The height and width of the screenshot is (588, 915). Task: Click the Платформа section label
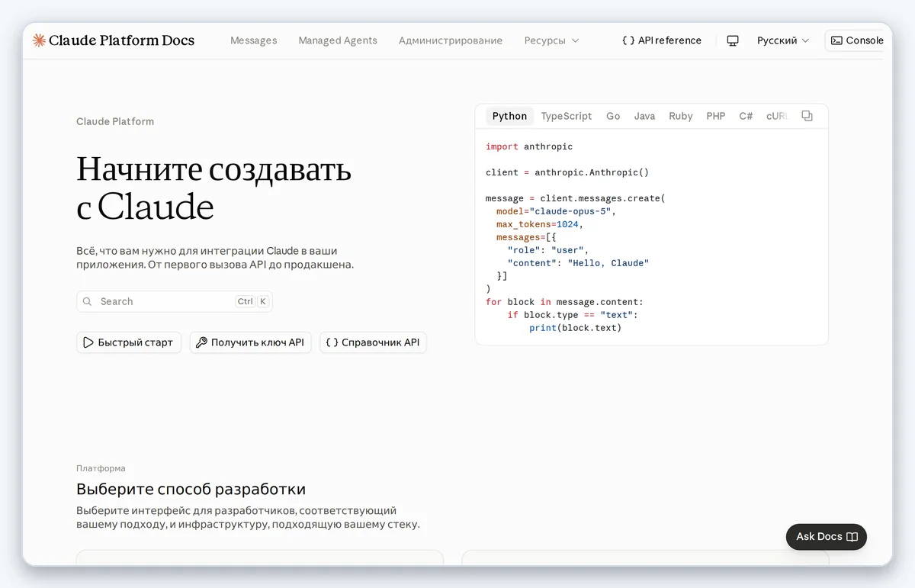pyautogui.click(x=101, y=468)
